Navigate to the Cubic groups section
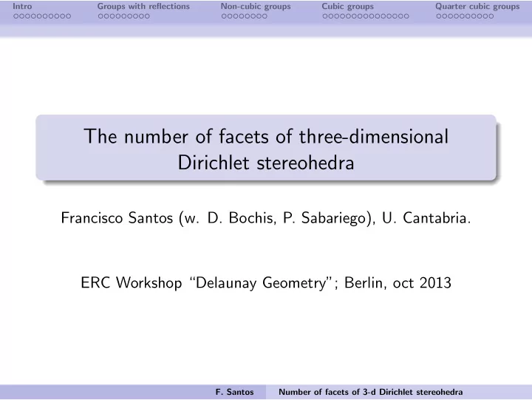532x400 pixels. [348, 7]
